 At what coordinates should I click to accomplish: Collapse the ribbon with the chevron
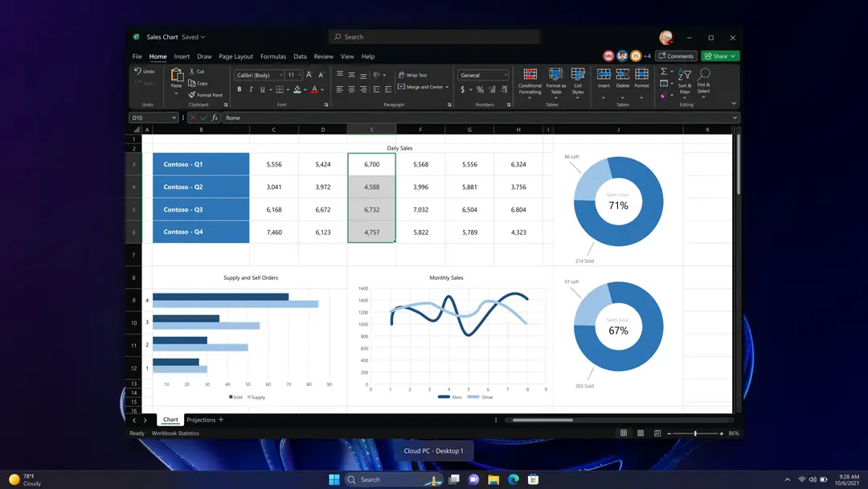click(x=734, y=104)
